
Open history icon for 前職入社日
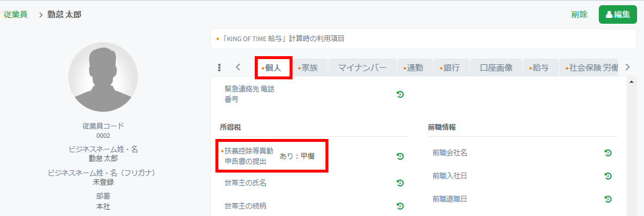click(608, 176)
